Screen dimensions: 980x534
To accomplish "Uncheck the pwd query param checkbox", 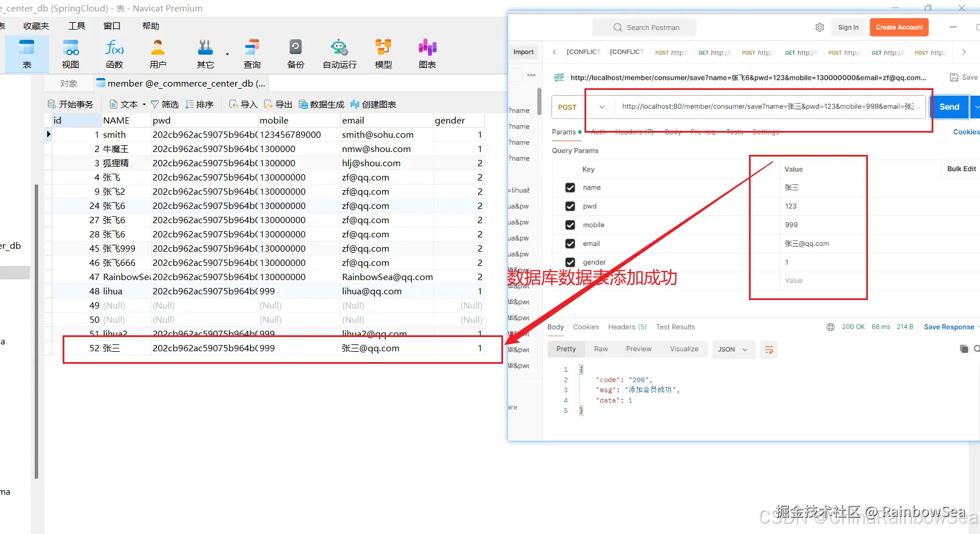I will pos(570,207).
